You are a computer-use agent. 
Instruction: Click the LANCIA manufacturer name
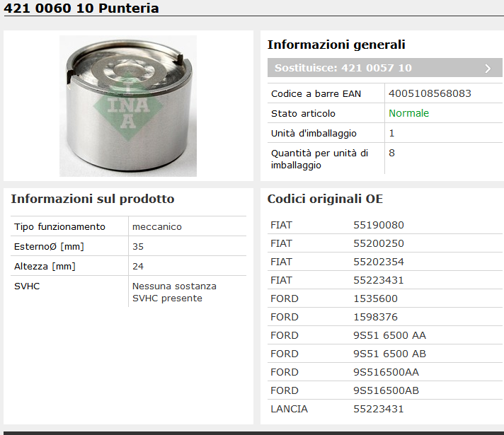289,409
